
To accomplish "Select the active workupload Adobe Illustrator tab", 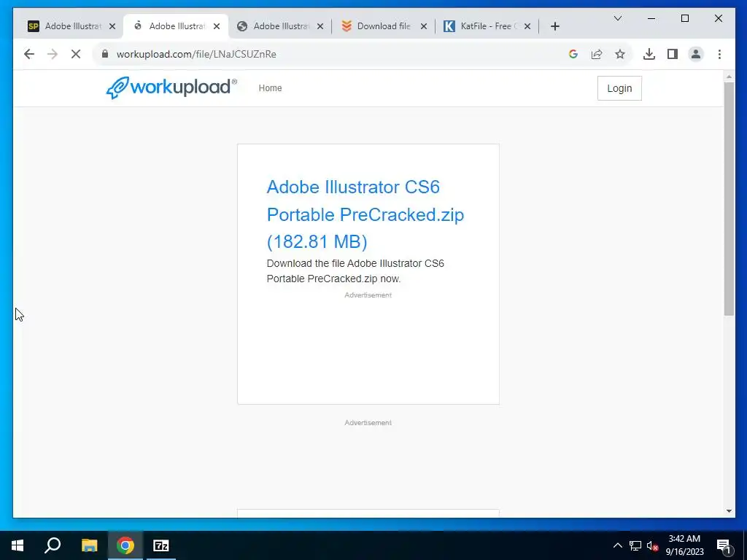I will (176, 26).
